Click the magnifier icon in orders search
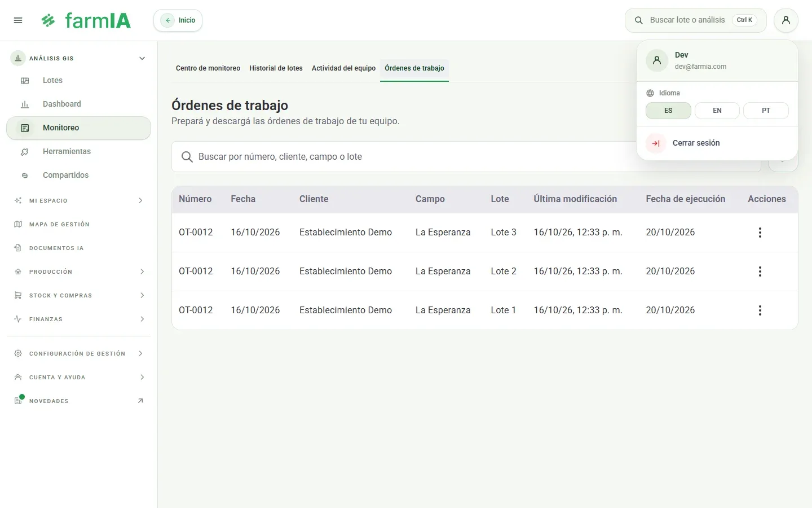Image resolution: width=812 pixels, height=508 pixels. click(x=187, y=157)
